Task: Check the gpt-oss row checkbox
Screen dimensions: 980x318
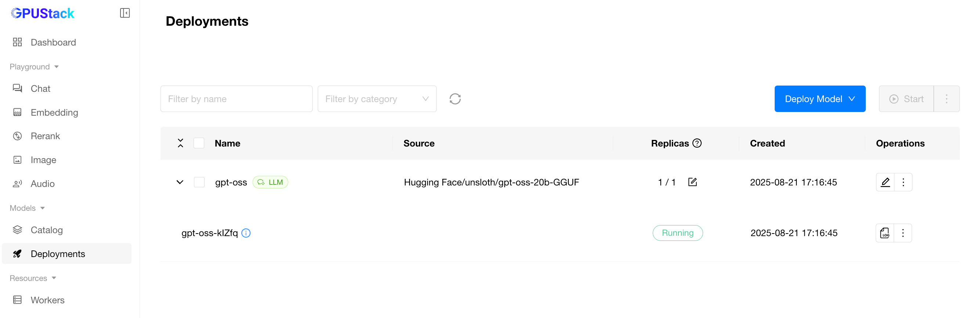Action: (199, 182)
